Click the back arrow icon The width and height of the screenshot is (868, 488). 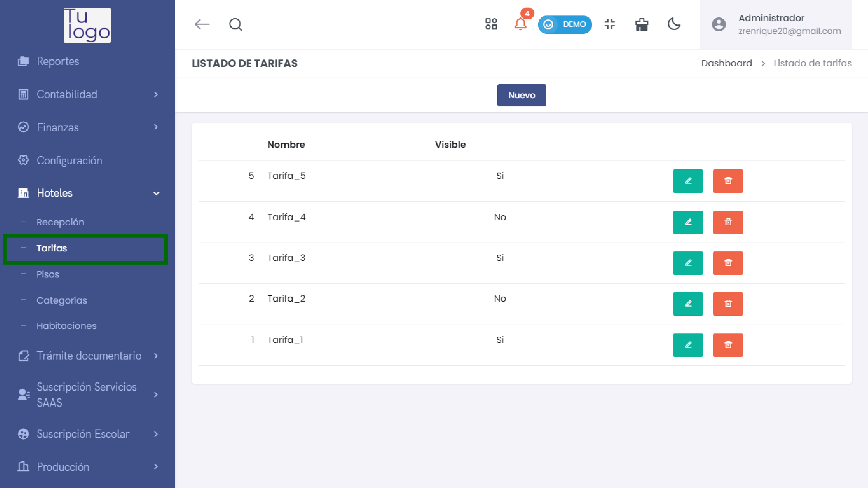[202, 24]
